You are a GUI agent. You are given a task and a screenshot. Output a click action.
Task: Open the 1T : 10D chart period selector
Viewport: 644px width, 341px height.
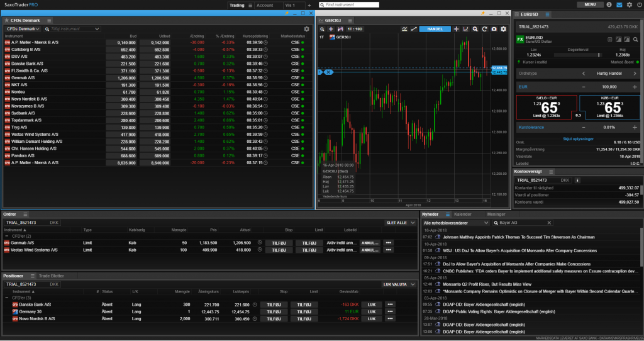(x=355, y=29)
